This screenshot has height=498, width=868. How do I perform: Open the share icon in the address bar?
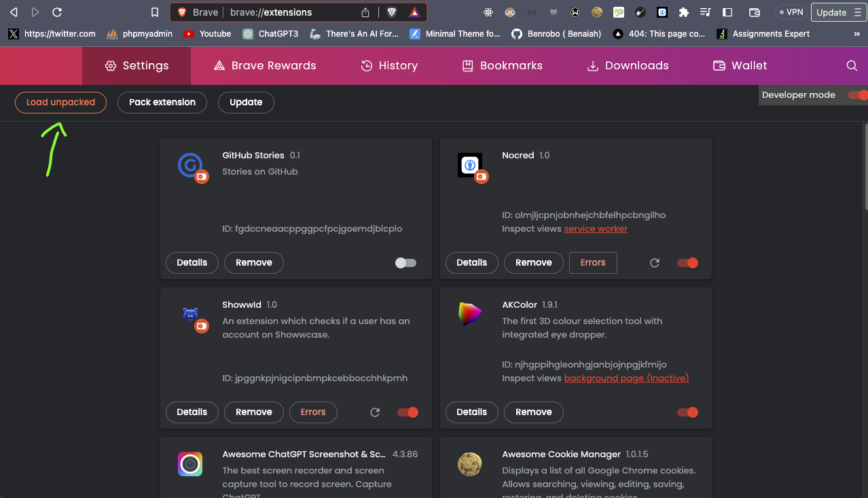coord(365,12)
